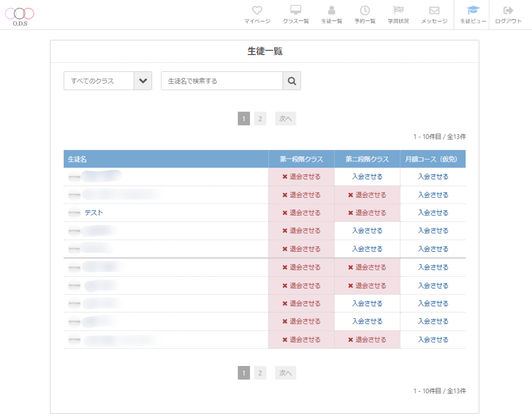This screenshot has width=532, height=420.
Task: Open メッセージ envelope icon
Action: tap(434, 10)
